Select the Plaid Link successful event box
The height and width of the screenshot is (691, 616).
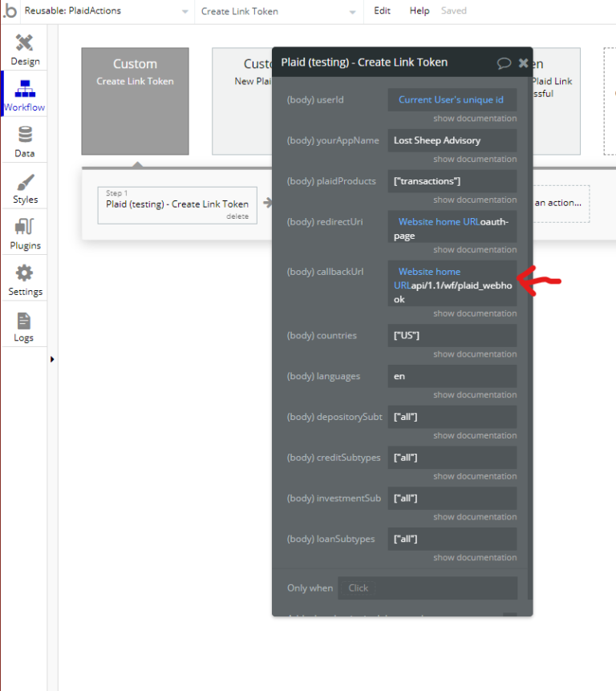coord(557,101)
